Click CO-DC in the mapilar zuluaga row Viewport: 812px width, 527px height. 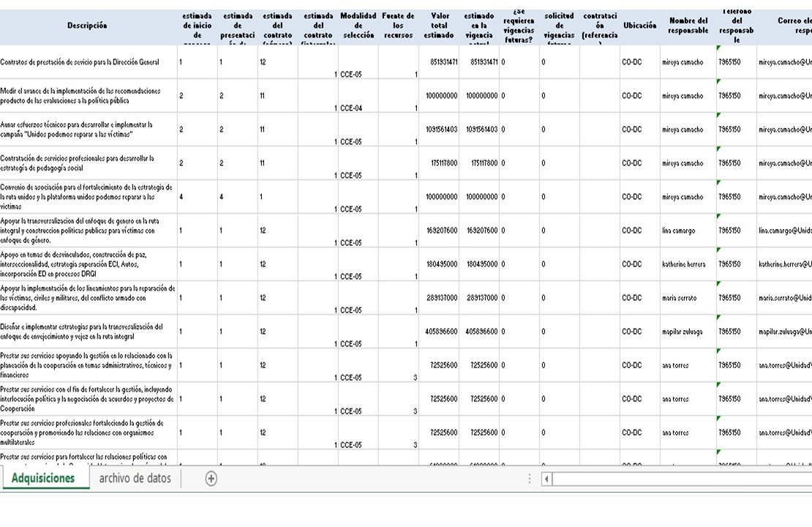(x=639, y=332)
